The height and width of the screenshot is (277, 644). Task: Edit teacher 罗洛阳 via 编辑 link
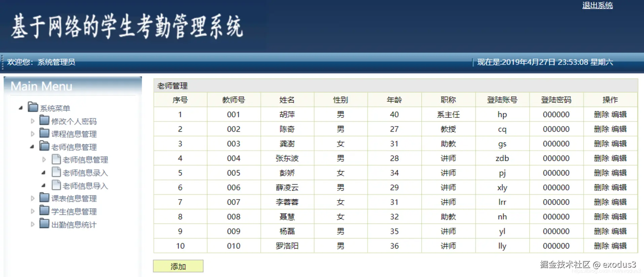point(619,246)
